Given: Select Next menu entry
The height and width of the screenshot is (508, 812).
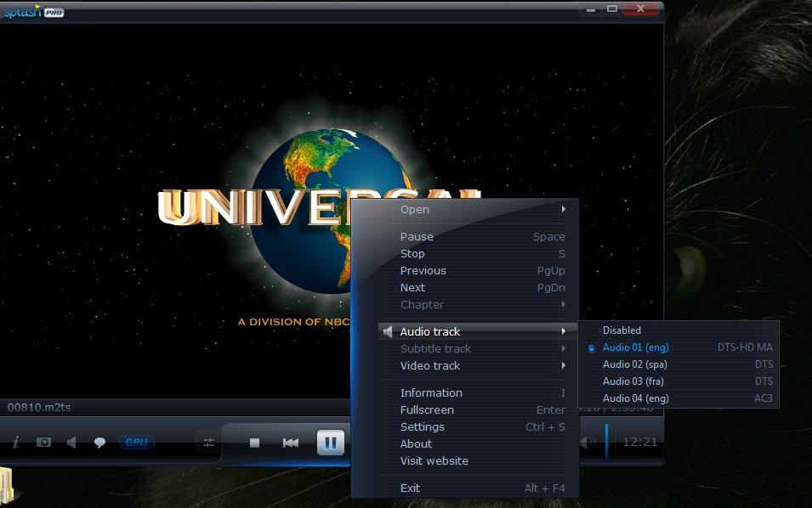Looking at the screenshot, I should [x=479, y=288].
